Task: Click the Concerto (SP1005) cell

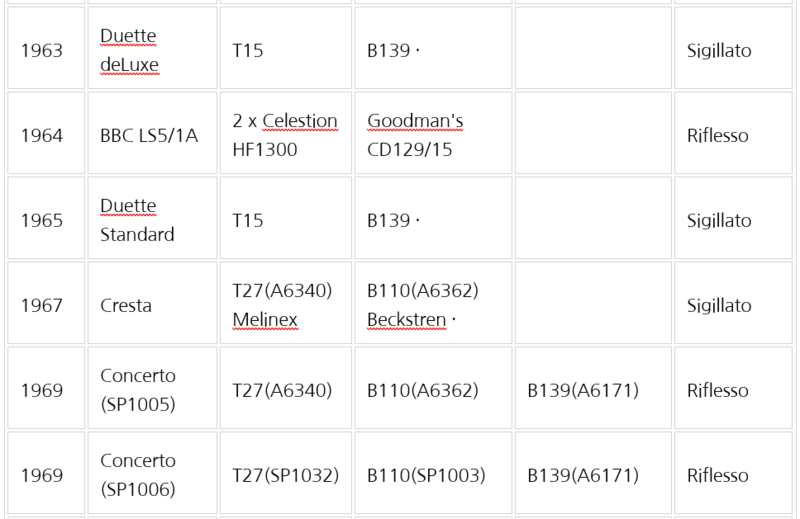Action: [138, 390]
